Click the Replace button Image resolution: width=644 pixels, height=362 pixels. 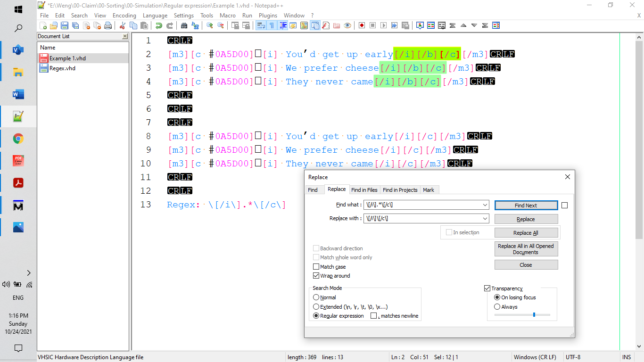pyautogui.click(x=526, y=219)
